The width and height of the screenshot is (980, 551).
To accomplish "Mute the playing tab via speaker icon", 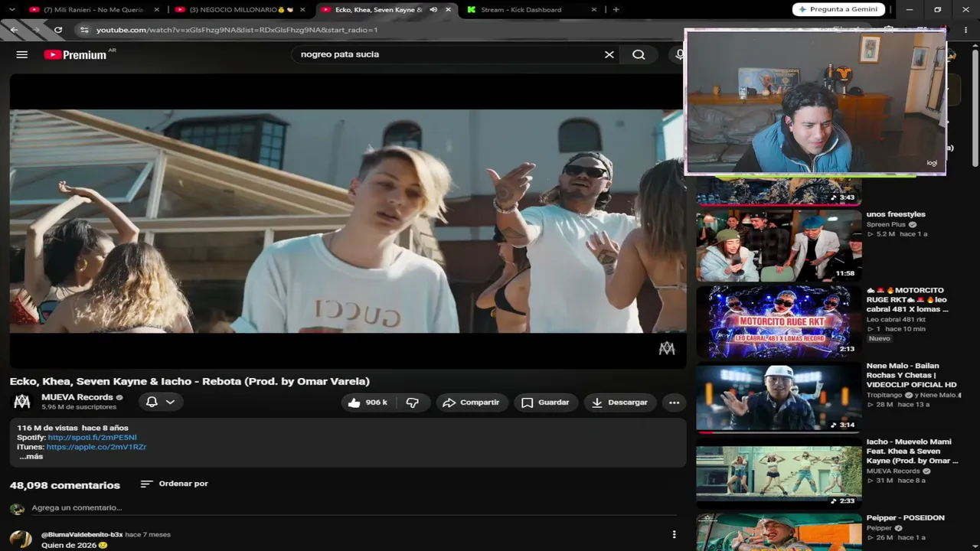I will pyautogui.click(x=433, y=10).
